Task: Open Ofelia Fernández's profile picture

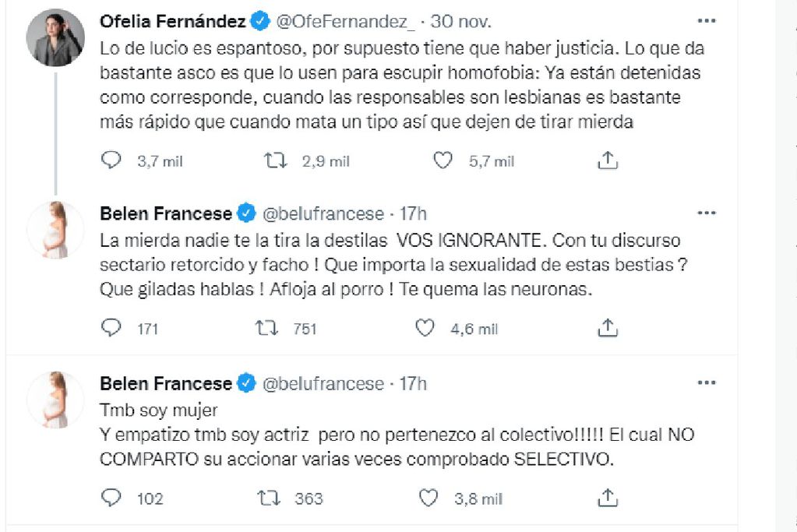Action: click(x=55, y=39)
